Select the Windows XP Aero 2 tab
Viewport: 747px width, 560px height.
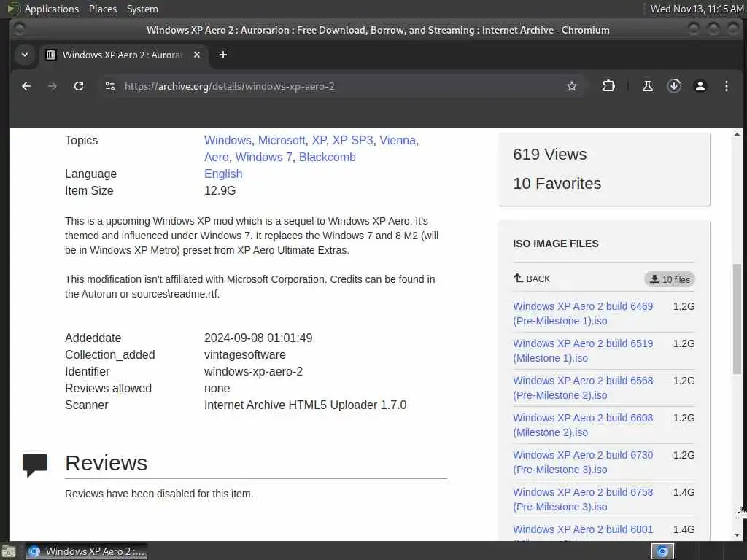click(x=123, y=55)
